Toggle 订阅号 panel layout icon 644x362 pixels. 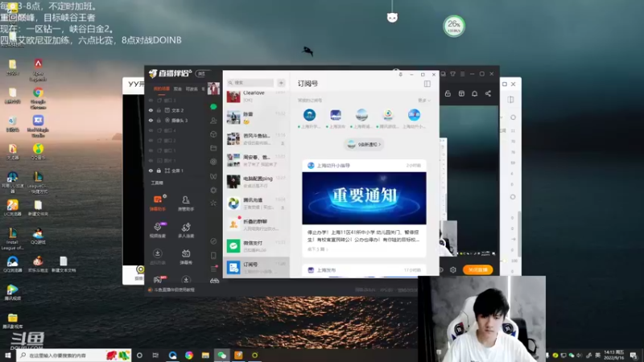427,84
